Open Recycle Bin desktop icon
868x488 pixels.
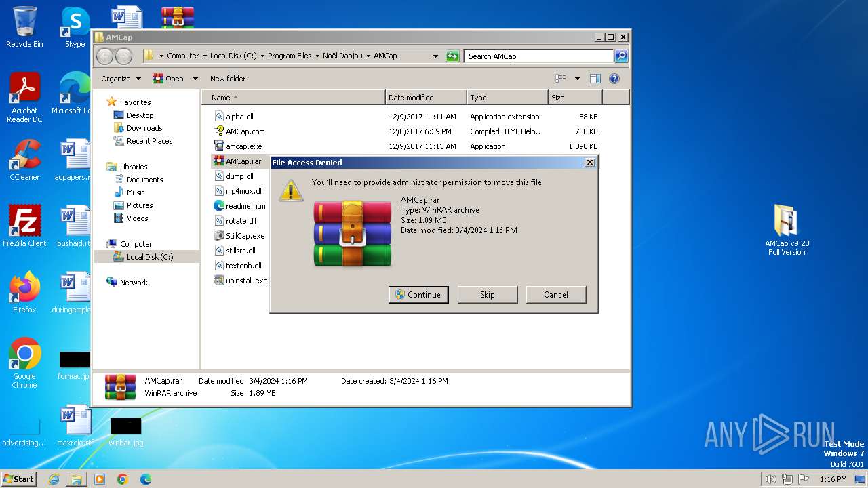pos(24,27)
